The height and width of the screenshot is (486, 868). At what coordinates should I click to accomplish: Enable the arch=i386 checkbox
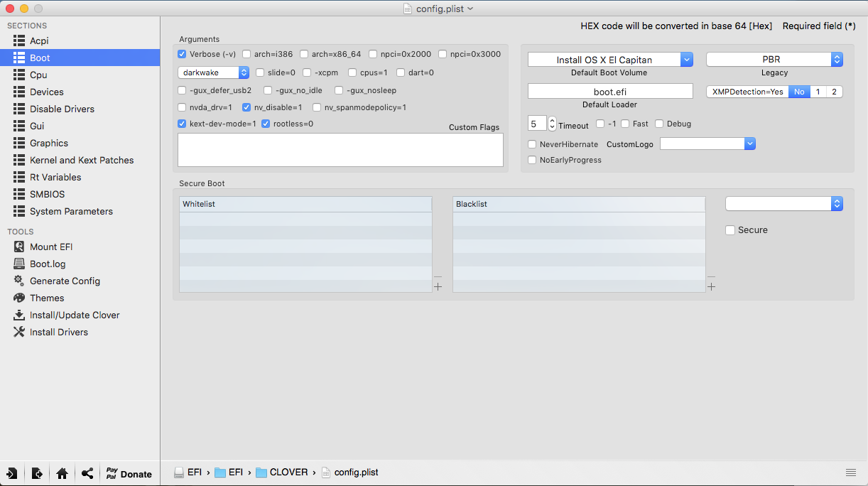[246, 54]
